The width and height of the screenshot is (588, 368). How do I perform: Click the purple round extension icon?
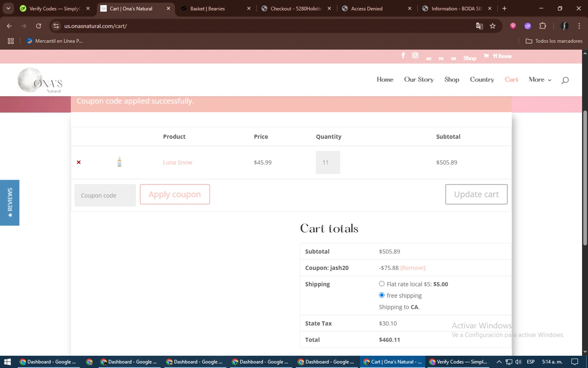coord(528,26)
